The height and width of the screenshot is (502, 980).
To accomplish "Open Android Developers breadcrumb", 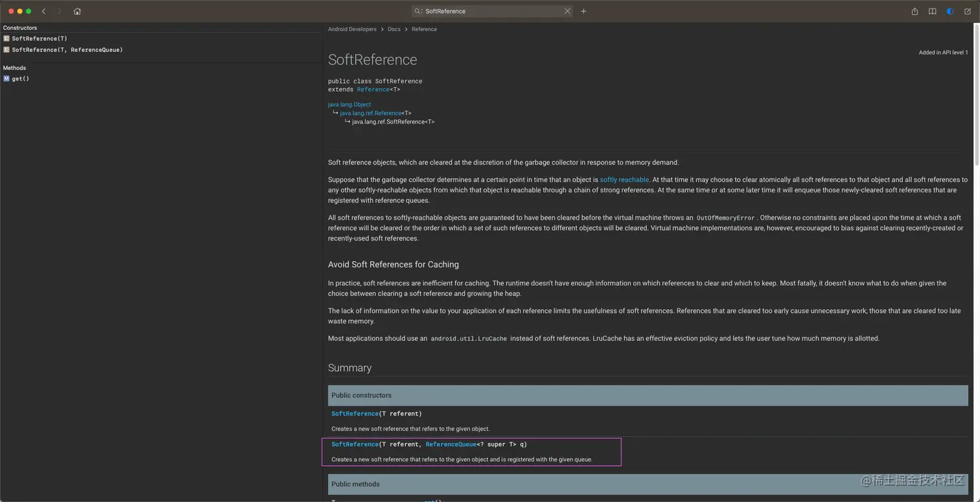I will pos(352,29).
